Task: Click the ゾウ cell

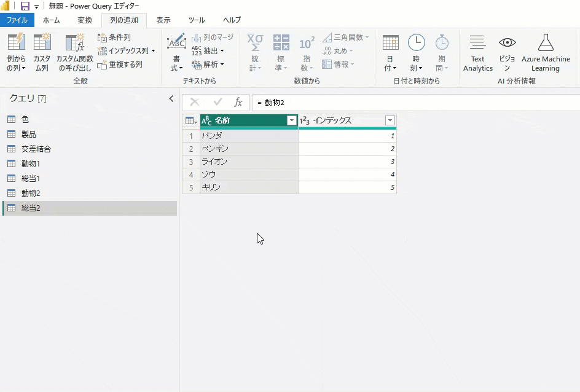Action: [249, 174]
